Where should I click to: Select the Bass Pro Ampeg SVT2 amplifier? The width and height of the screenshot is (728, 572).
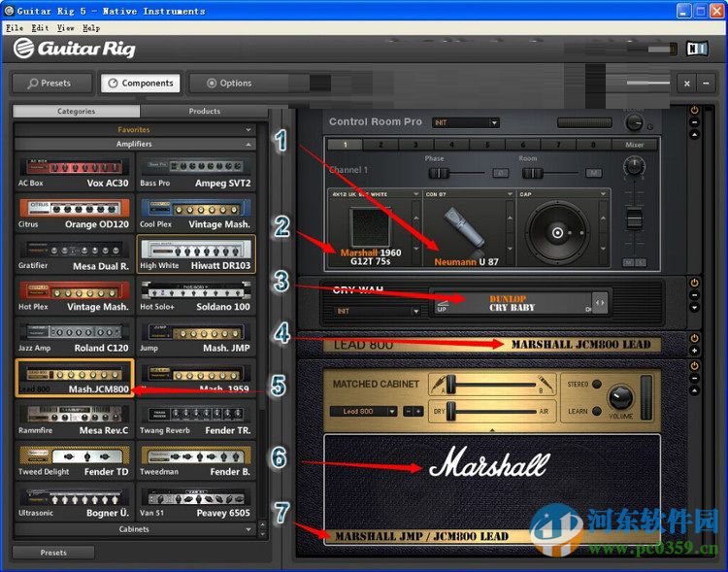(x=195, y=172)
